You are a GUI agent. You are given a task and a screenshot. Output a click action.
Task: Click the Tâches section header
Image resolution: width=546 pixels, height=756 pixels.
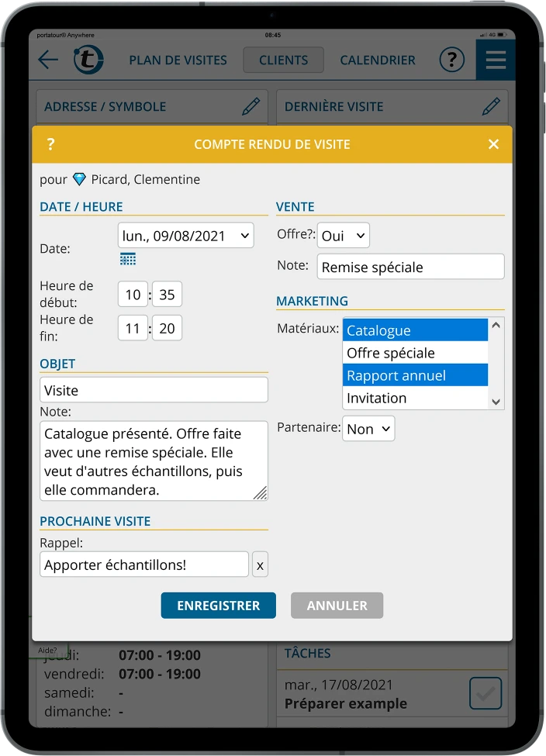pos(308,654)
